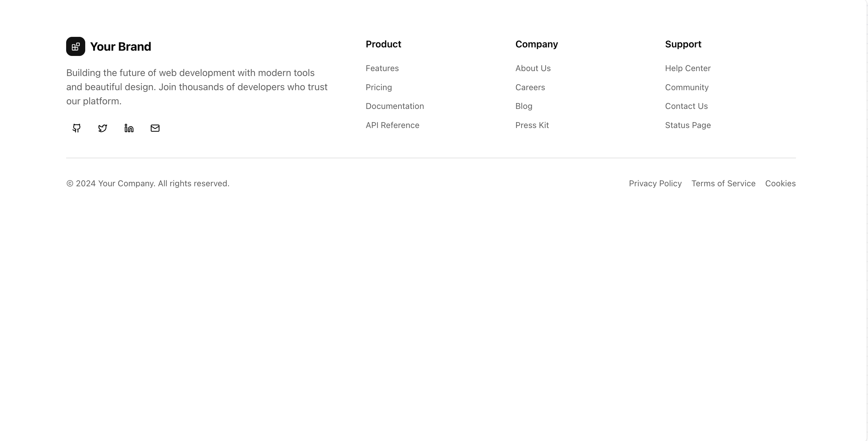Go to Help Center
868x441 pixels.
(x=688, y=68)
